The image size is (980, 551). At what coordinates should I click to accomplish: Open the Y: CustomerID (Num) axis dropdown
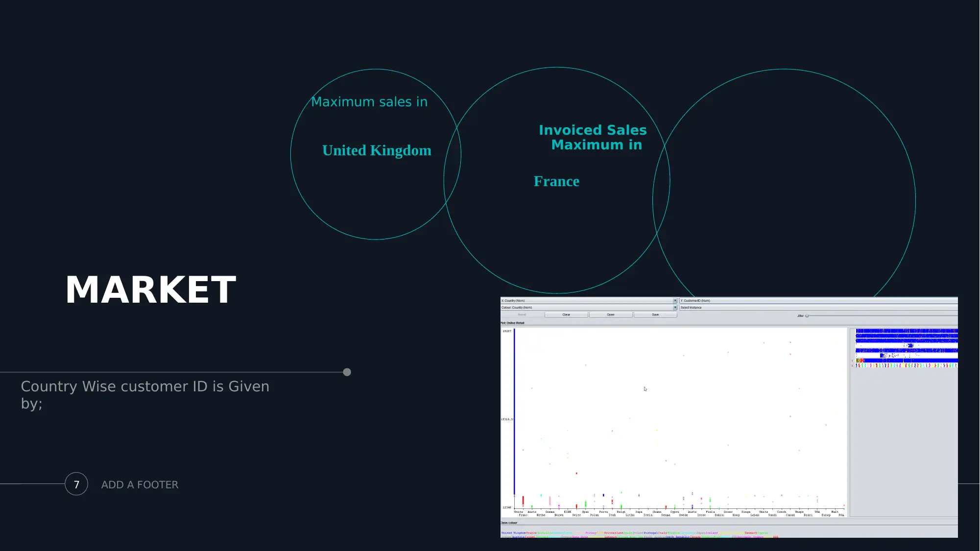tap(818, 301)
